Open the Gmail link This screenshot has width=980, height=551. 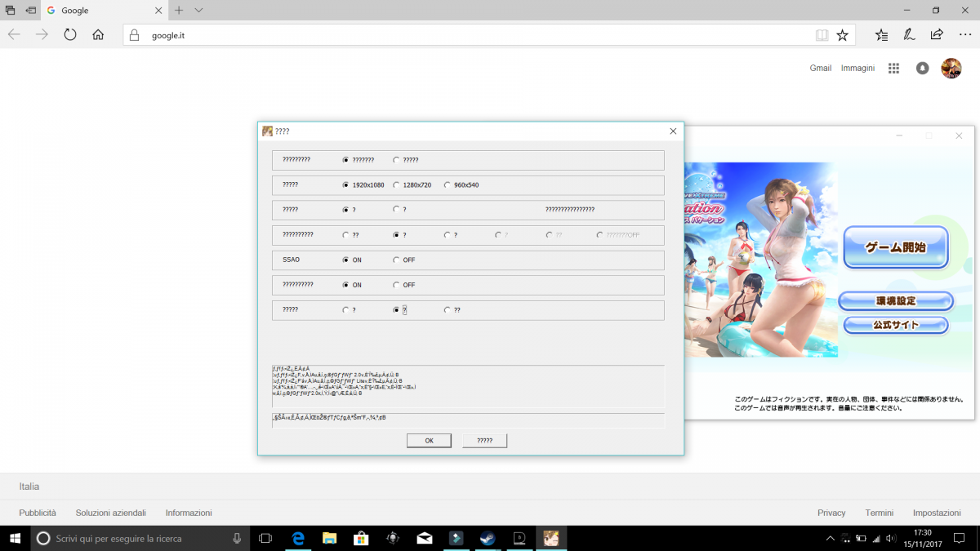click(x=820, y=69)
